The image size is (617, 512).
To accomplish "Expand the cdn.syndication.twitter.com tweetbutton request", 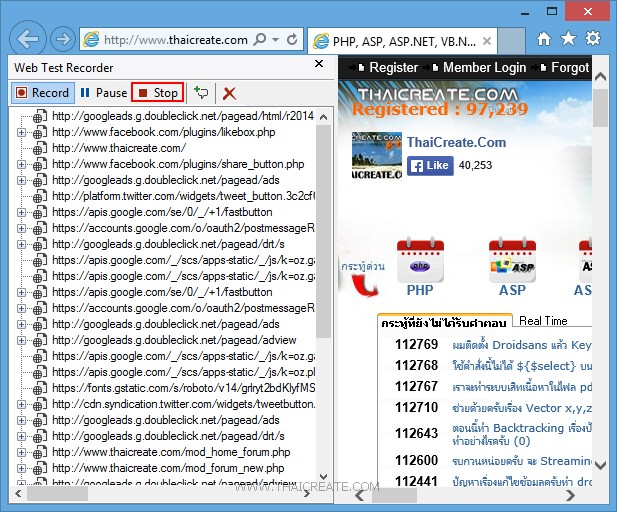I will (21, 405).
